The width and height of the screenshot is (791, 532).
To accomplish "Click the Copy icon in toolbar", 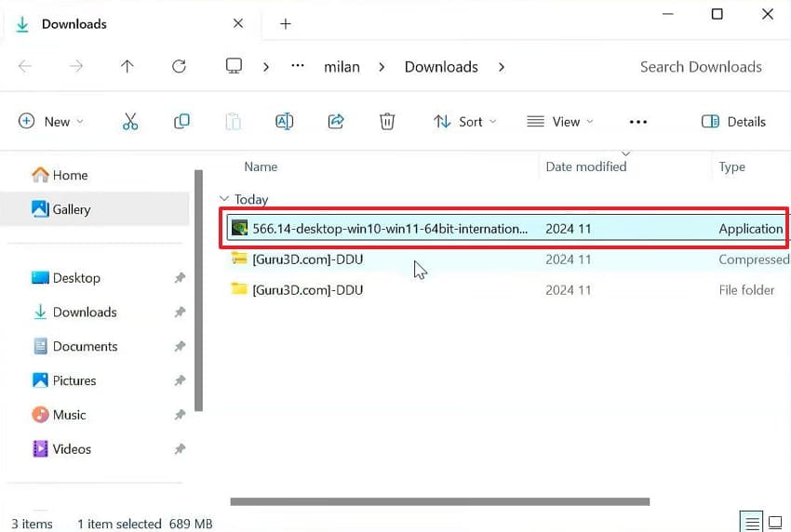I will [181, 122].
